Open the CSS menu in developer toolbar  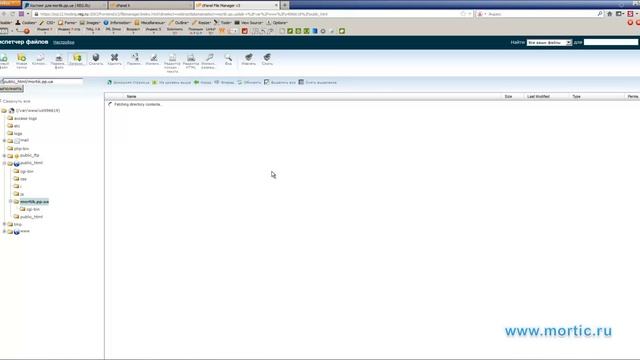click(x=47, y=22)
